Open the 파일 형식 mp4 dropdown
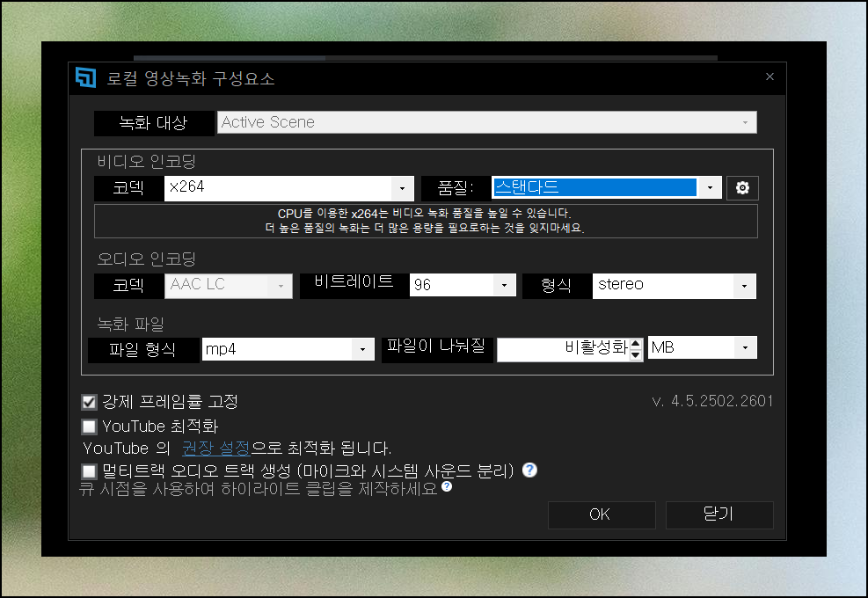 tap(288, 349)
